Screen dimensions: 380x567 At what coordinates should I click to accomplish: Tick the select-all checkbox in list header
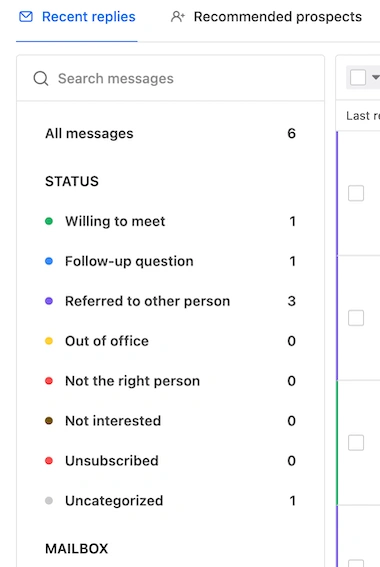(x=358, y=77)
